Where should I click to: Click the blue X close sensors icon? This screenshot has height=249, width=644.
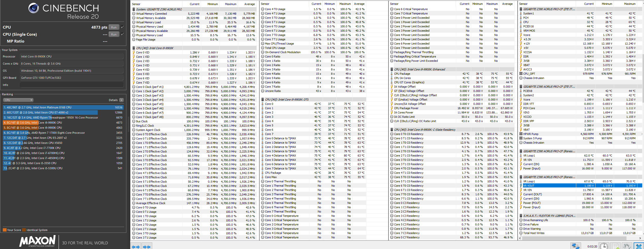tap(639, 246)
